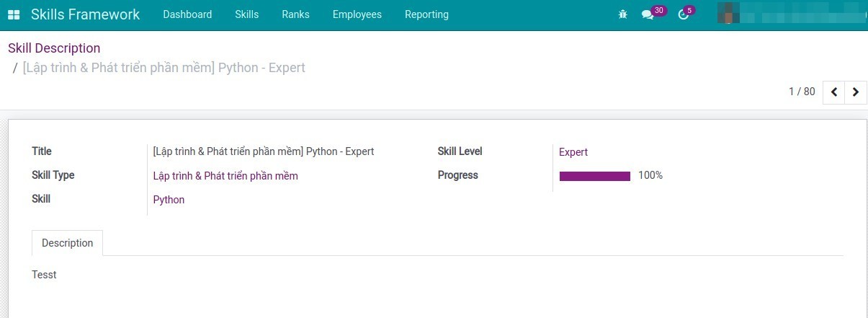The height and width of the screenshot is (318, 868).
Task: Open the messages chat icon
Action: [647, 15]
